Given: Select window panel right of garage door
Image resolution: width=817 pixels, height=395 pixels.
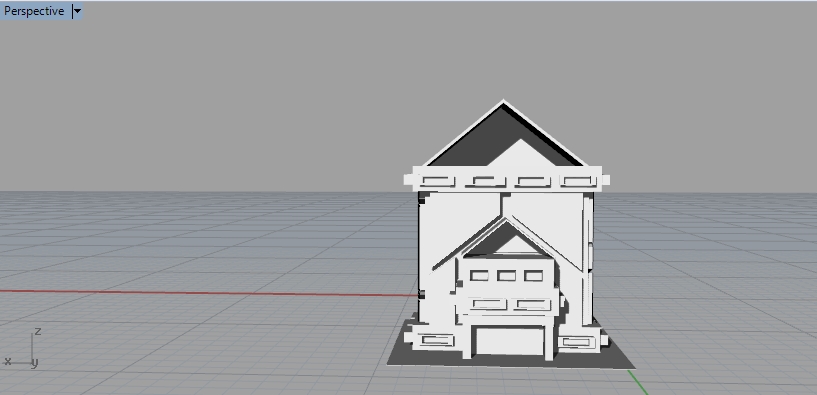Looking at the screenshot, I should coord(578,342).
